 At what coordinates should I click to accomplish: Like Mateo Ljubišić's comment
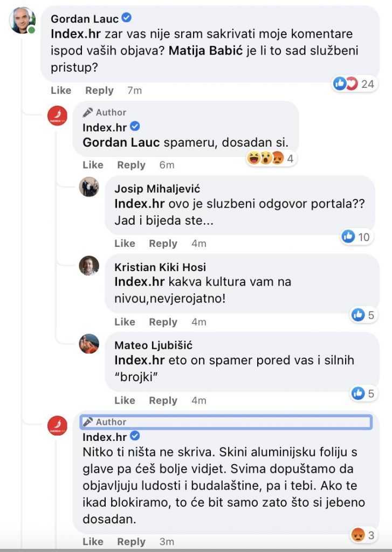(x=125, y=401)
